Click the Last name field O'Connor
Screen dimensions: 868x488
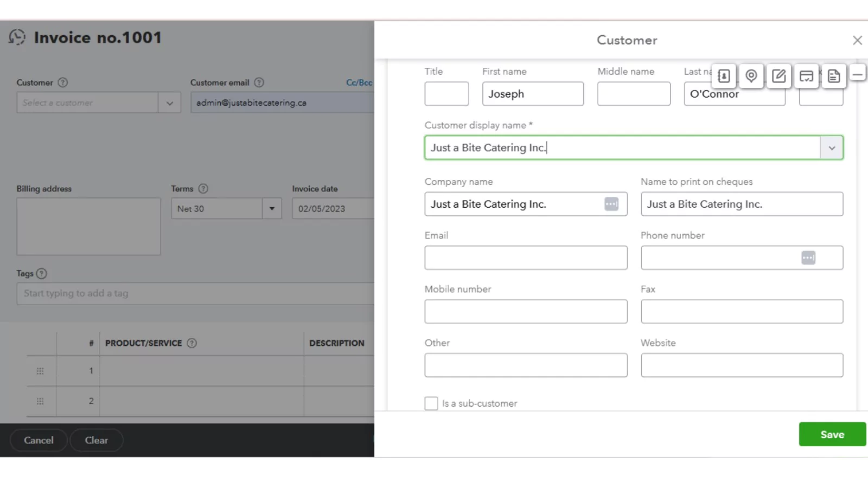point(735,94)
